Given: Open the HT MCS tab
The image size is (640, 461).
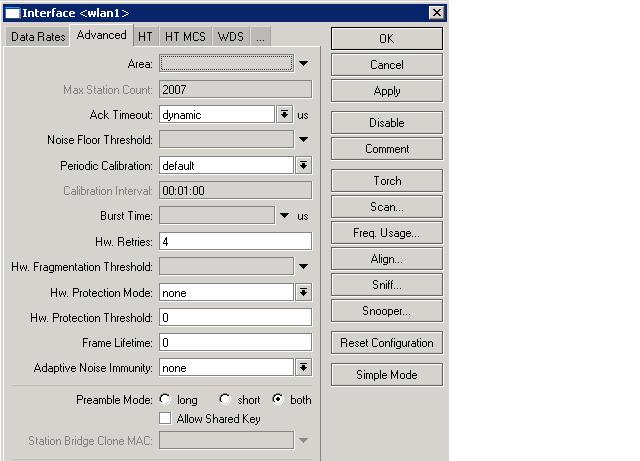Looking at the screenshot, I should click(185, 37).
